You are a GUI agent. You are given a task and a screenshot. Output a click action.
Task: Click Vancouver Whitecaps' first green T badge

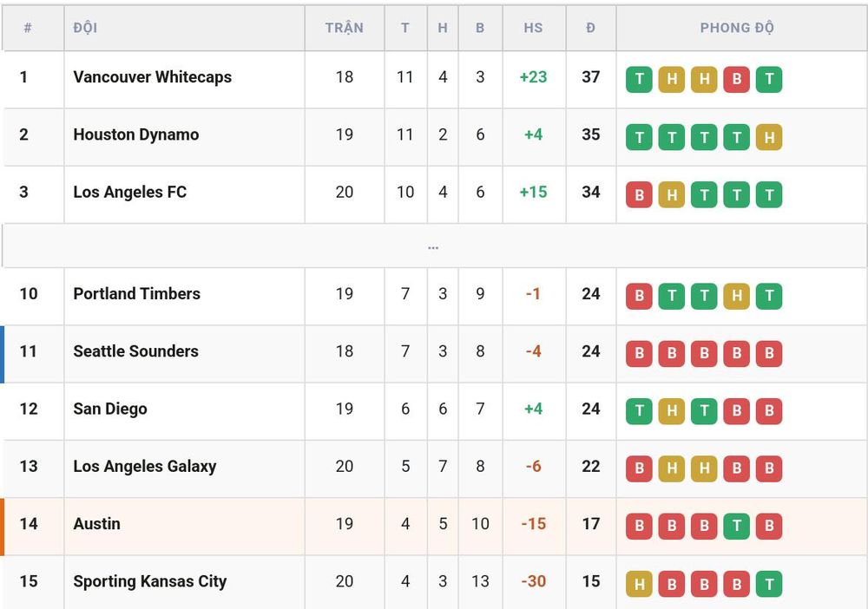click(640, 79)
